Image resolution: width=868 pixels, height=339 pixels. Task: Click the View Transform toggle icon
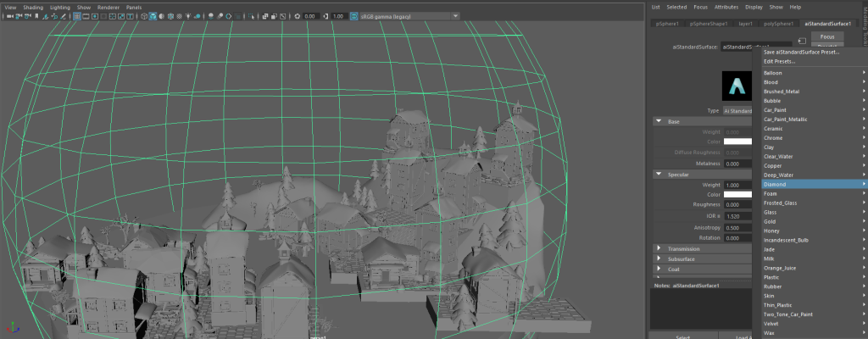[x=354, y=16]
